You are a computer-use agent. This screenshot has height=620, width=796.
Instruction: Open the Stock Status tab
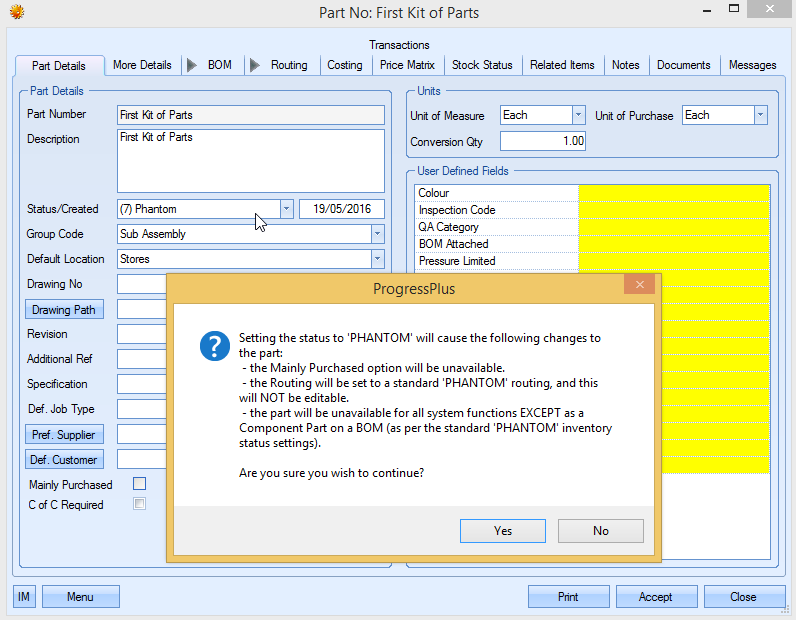coord(482,65)
